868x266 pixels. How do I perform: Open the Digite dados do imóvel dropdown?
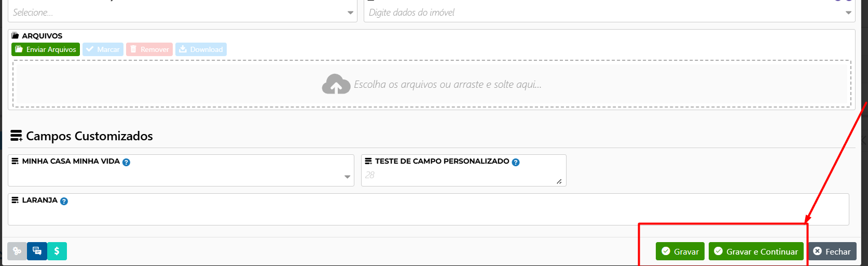point(610,12)
